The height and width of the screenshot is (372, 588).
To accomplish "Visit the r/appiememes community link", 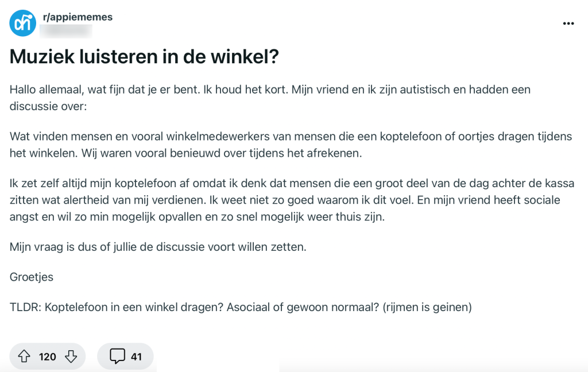I will pyautogui.click(x=78, y=17).
